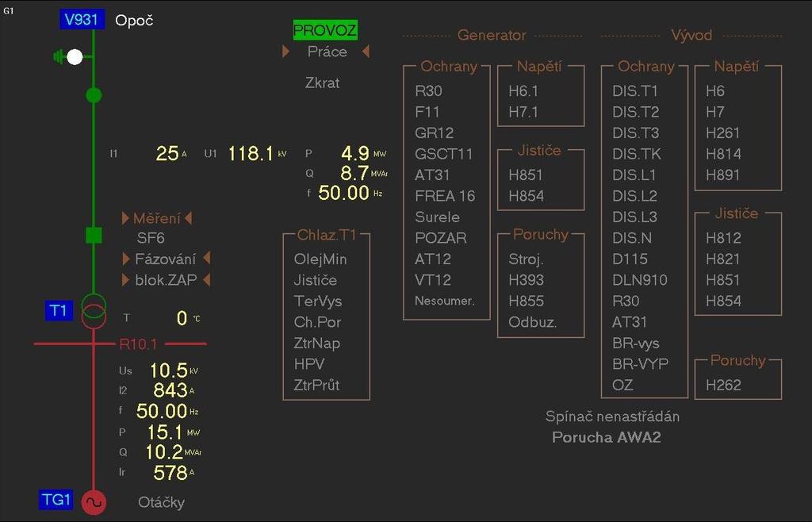
Task: Click the Opoč line name
Action: 134,21
